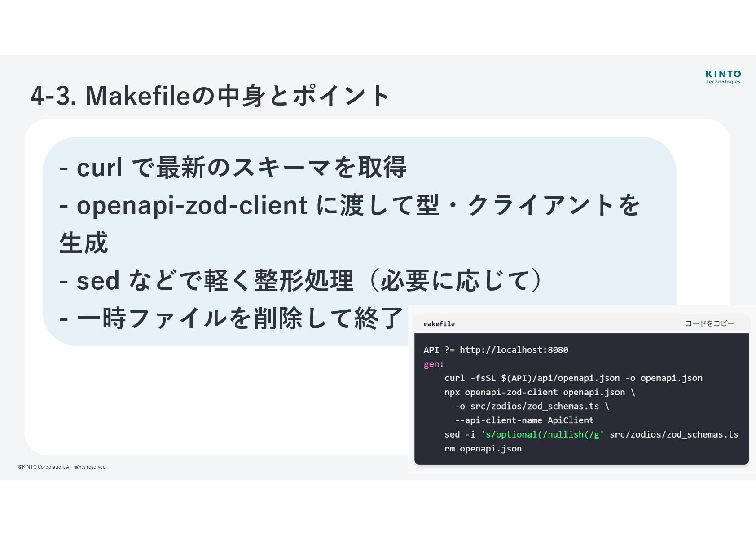Click the --api-client-name ApiClient line
756x535 pixels.
click(524, 420)
